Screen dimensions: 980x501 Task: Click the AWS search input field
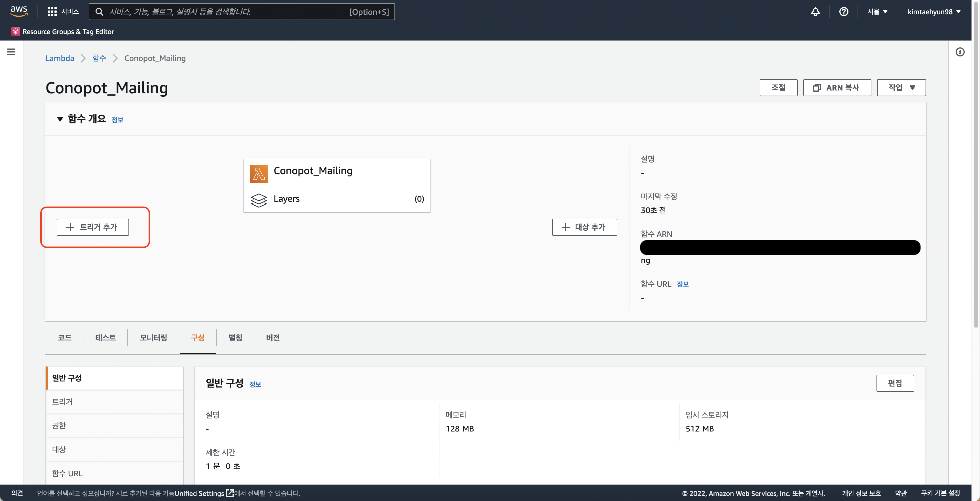pos(228,11)
